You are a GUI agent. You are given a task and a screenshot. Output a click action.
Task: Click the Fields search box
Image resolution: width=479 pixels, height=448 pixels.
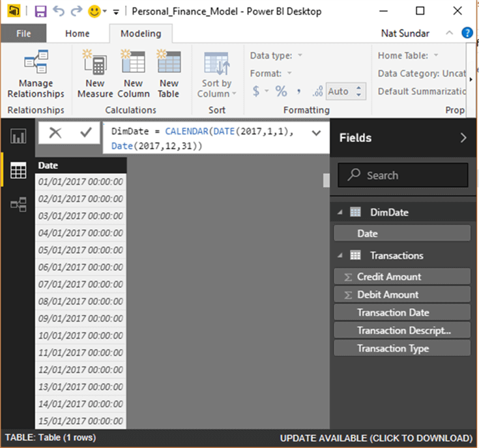[x=403, y=175]
